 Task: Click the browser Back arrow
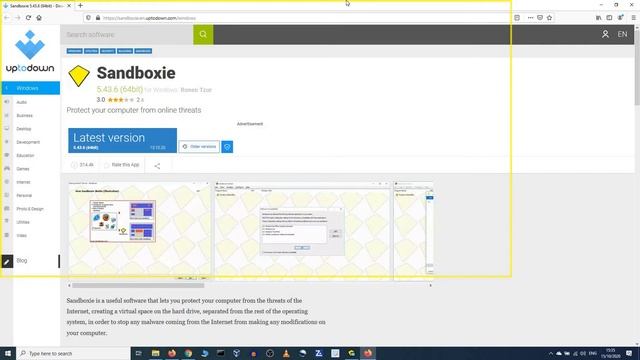[x=7, y=18]
